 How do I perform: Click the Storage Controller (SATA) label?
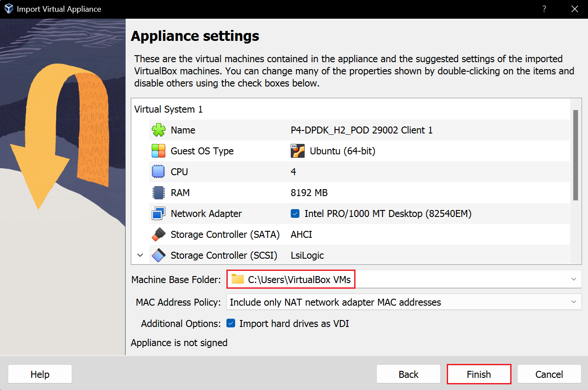tap(225, 234)
